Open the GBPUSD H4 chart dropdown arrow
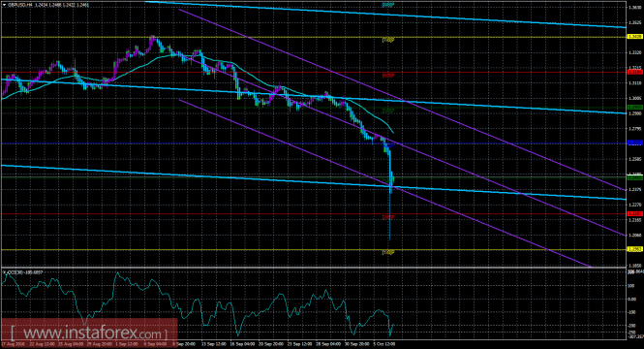This screenshot has height=349, width=644. pos(4,5)
